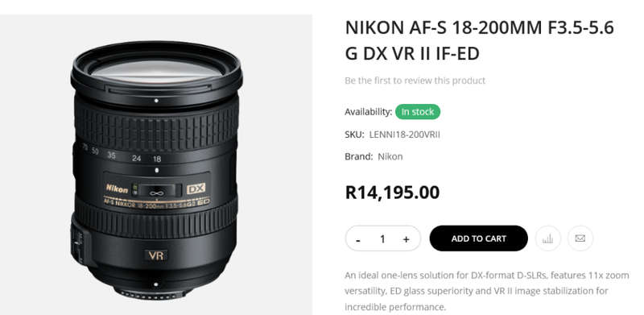Click the Nikon AF-S 18-200mm product title
This screenshot has height=315, width=644.
point(479,41)
